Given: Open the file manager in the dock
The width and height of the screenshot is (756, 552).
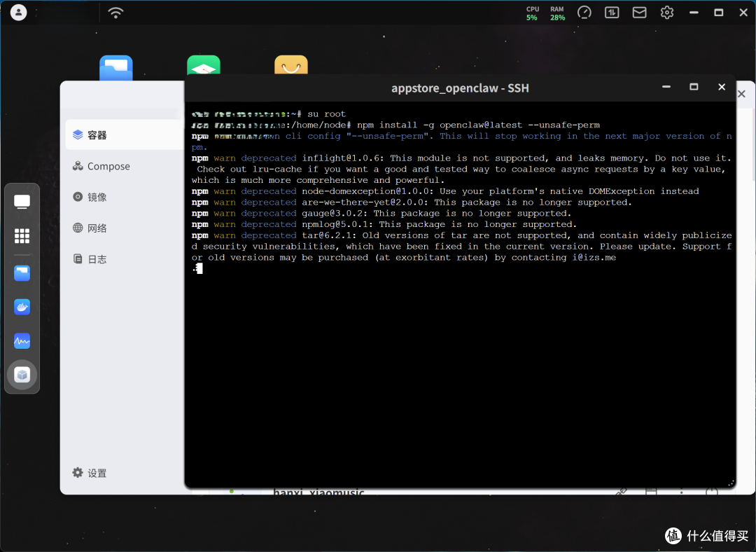Looking at the screenshot, I should 22,273.
